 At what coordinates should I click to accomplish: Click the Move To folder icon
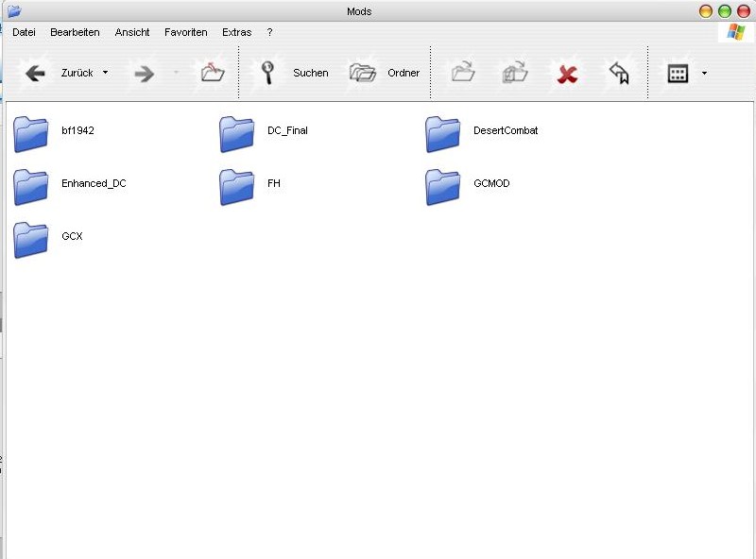pos(463,72)
